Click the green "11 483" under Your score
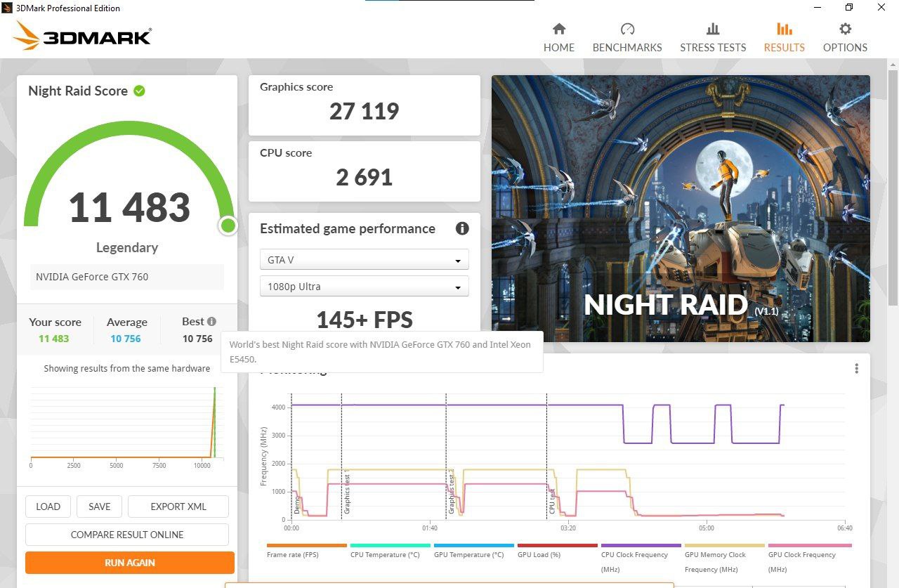Viewport: 899px width, 588px height. (x=54, y=339)
